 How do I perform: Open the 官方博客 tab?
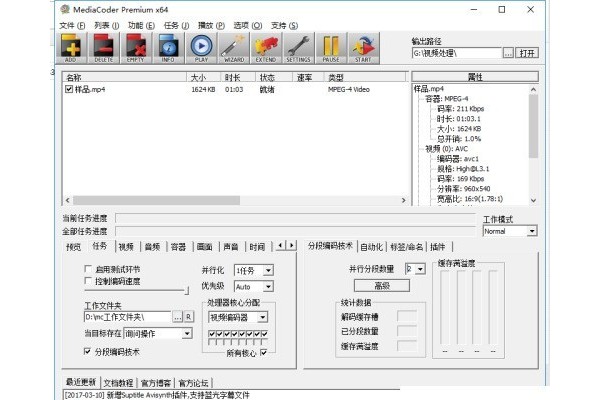156,383
